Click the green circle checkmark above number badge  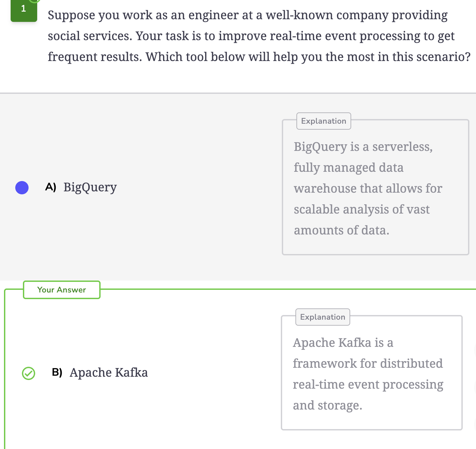pyautogui.click(x=35, y=1)
